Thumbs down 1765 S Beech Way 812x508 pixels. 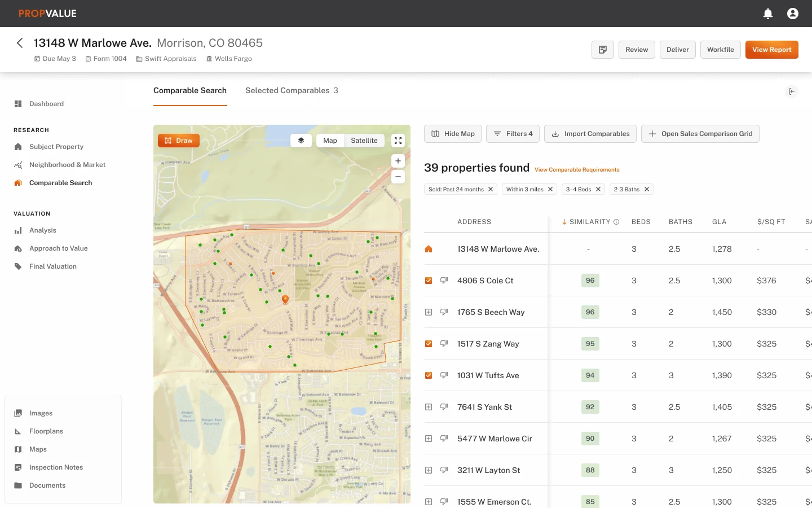[x=444, y=312]
